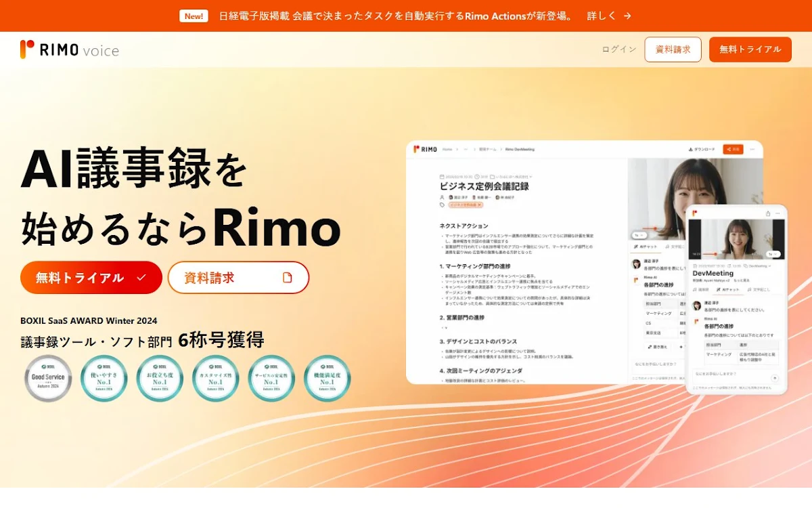
Task: Open the ログイン link
Action: pyautogui.click(x=619, y=49)
